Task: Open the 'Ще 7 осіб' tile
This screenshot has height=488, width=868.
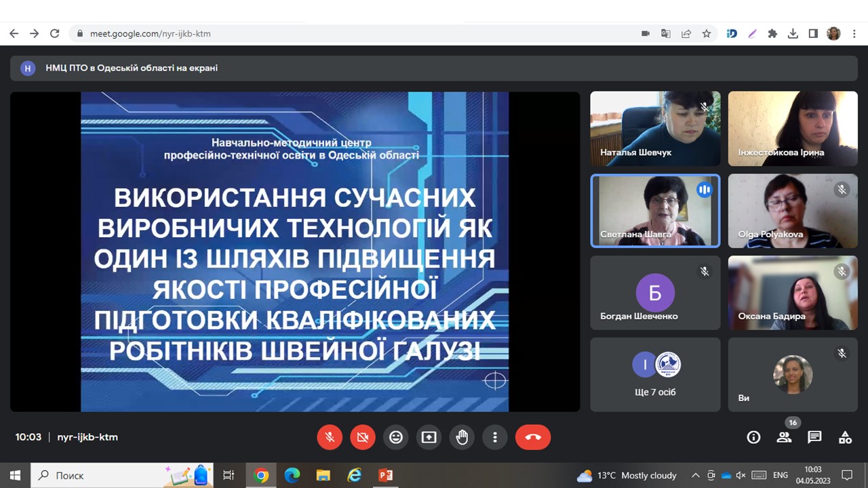Action: (x=655, y=374)
